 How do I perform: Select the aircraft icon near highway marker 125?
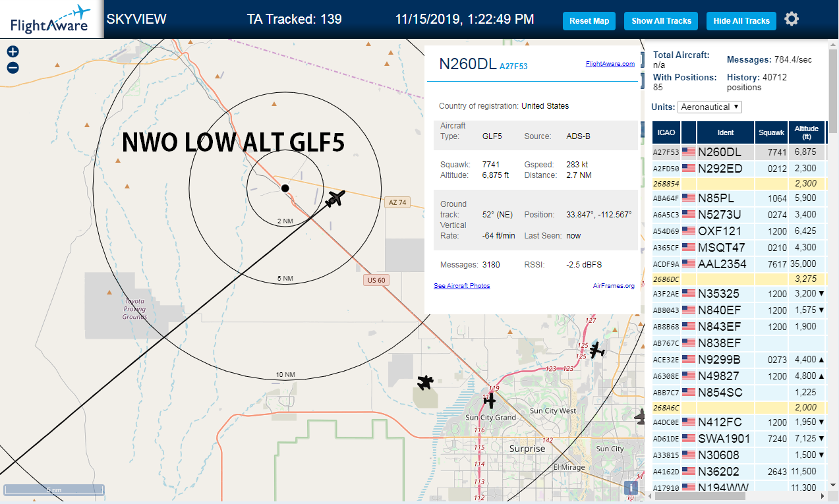[x=596, y=350]
